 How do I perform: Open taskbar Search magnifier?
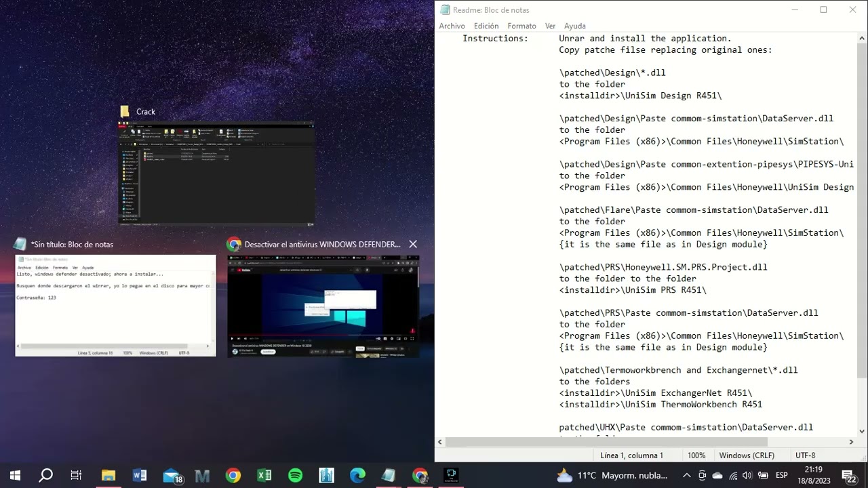pyautogui.click(x=45, y=475)
